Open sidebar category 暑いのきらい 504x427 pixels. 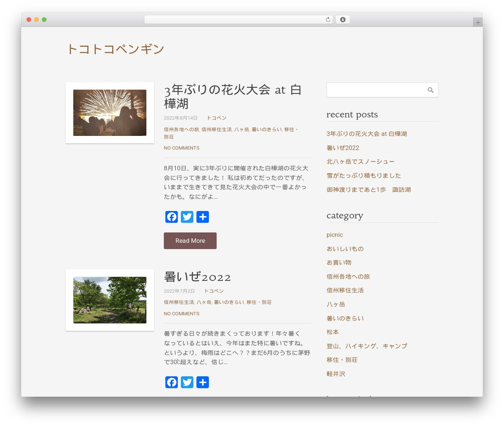tap(345, 318)
